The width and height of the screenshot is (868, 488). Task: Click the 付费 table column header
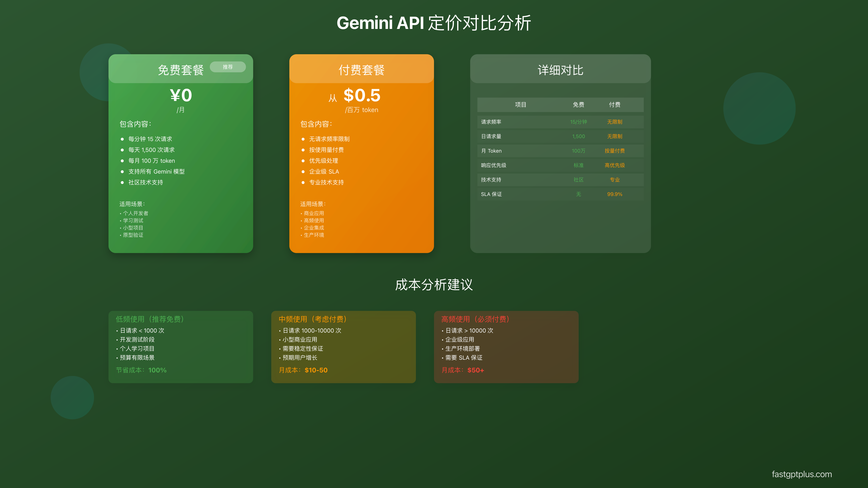coord(615,105)
